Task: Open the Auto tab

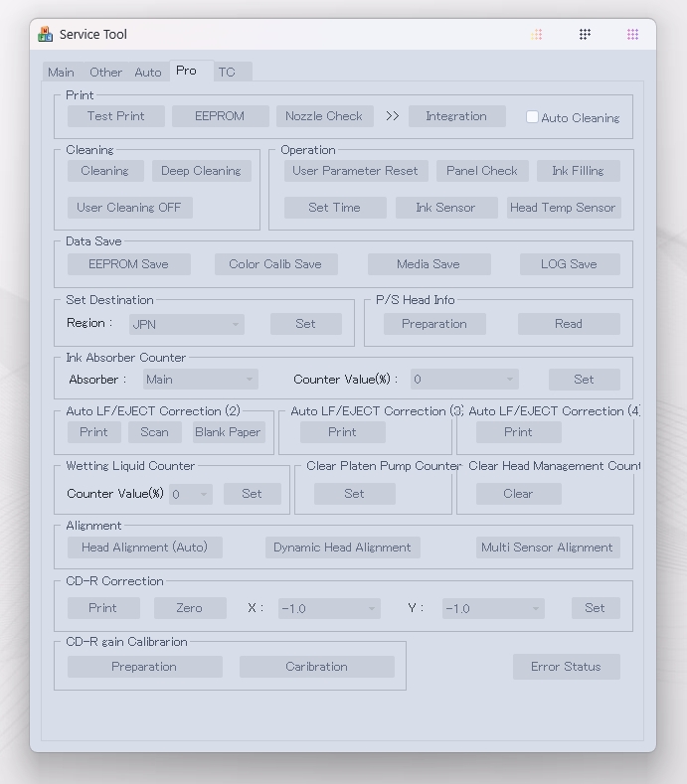Action: click(148, 73)
